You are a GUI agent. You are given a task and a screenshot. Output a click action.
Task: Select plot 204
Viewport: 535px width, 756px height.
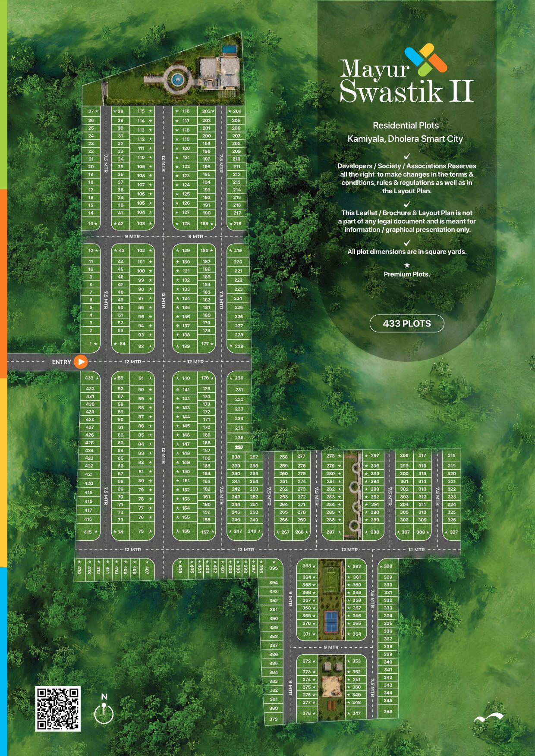click(x=236, y=111)
